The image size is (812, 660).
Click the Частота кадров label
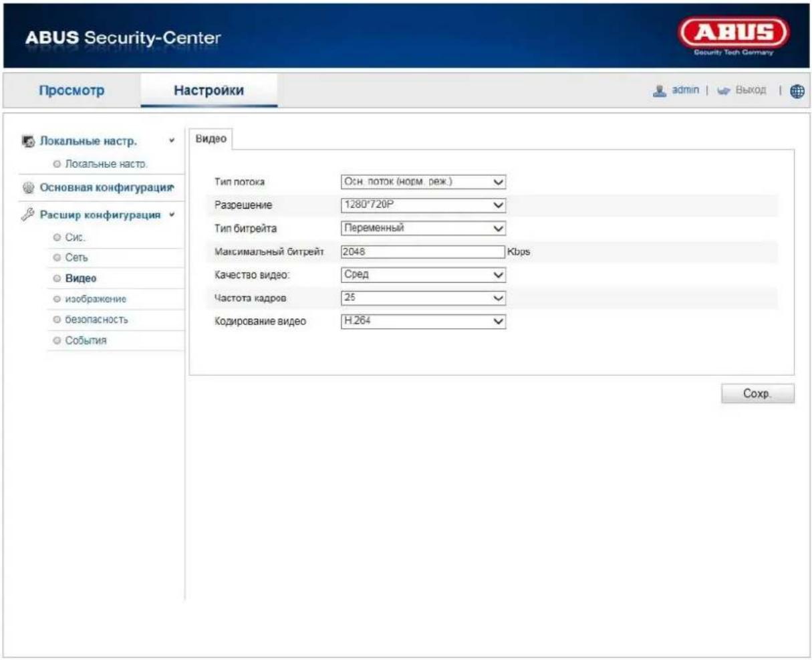click(x=250, y=298)
